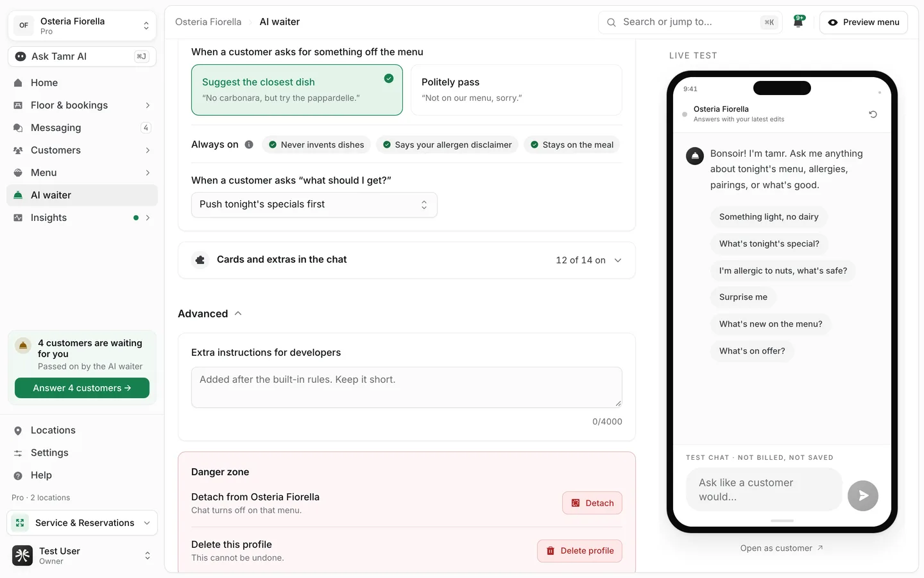Open the Push tonight's specials first dropdown
Image resolution: width=924 pixels, height=578 pixels.
click(x=314, y=205)
